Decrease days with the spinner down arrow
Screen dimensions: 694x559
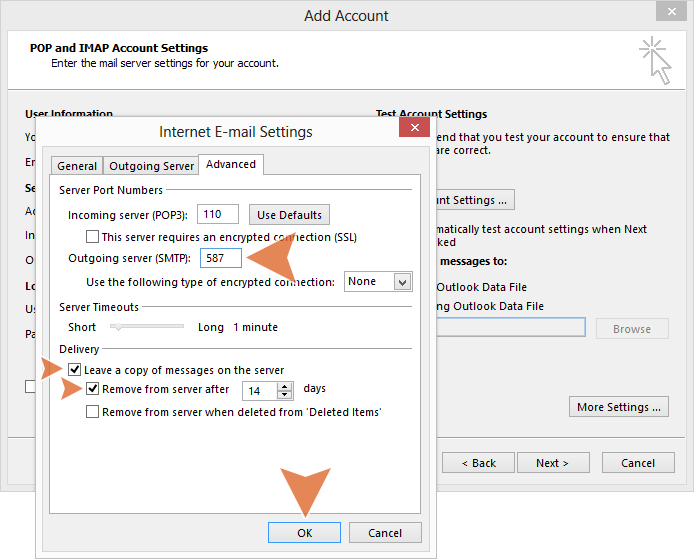pos(285,395)
